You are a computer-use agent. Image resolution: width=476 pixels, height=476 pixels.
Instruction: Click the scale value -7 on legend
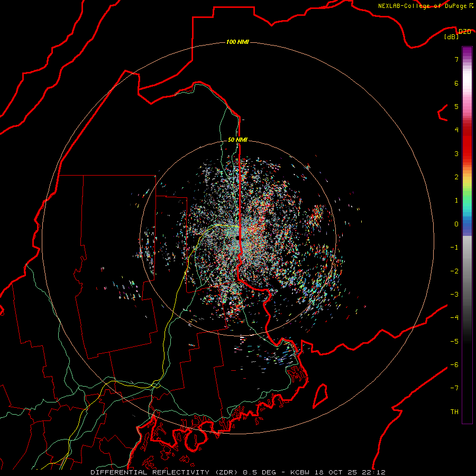click(454, 388)
